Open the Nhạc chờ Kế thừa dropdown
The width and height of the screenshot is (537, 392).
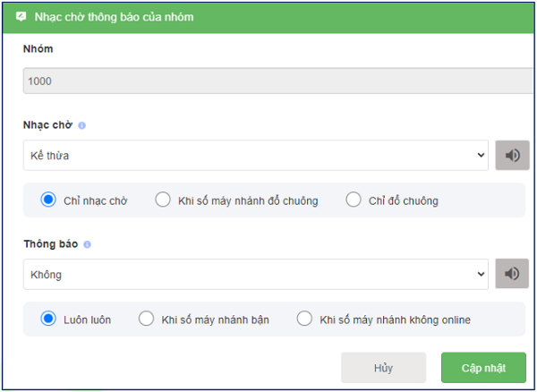coord(256,156)
